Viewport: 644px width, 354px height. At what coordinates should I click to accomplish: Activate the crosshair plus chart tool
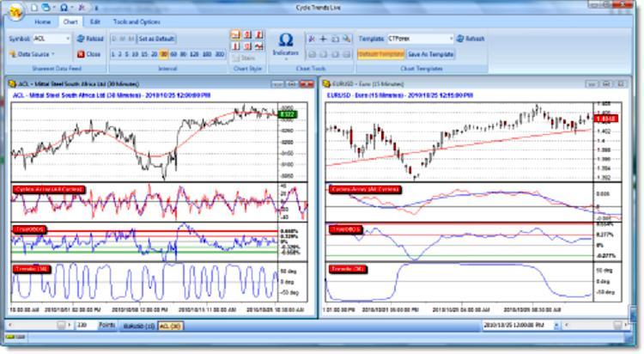click(x=324, y=39)
